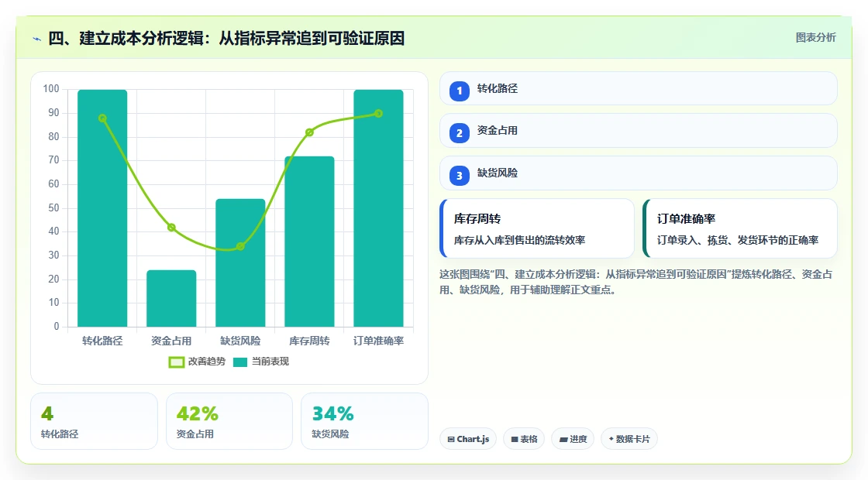Select the 转化路径 list item
The width and height of the screenshot is (868, 480).
coord(639,88)
